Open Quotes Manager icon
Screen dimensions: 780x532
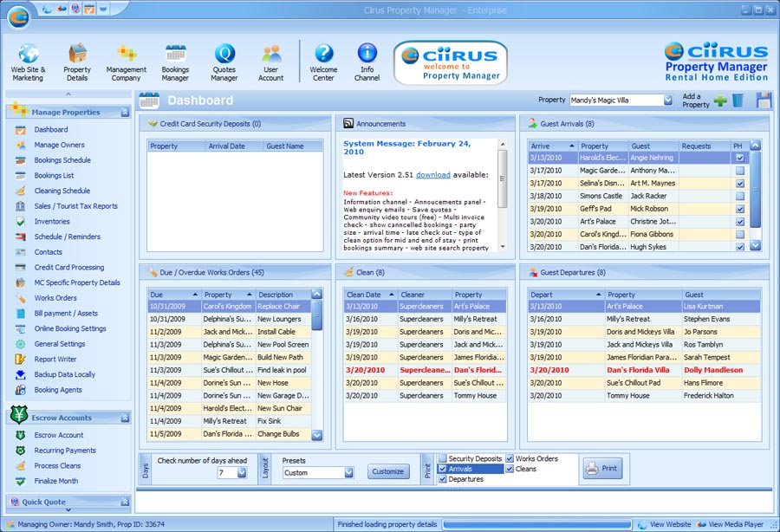pos(224,53)
